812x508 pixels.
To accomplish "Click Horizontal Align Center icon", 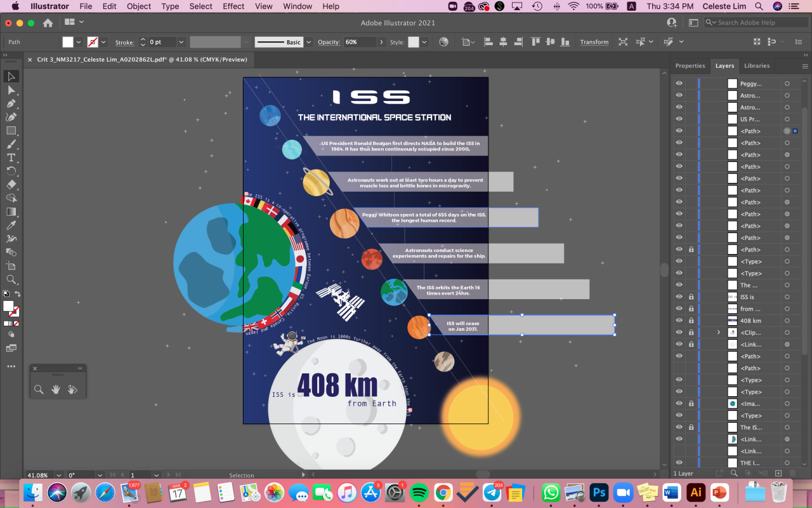I will [503, 42].
